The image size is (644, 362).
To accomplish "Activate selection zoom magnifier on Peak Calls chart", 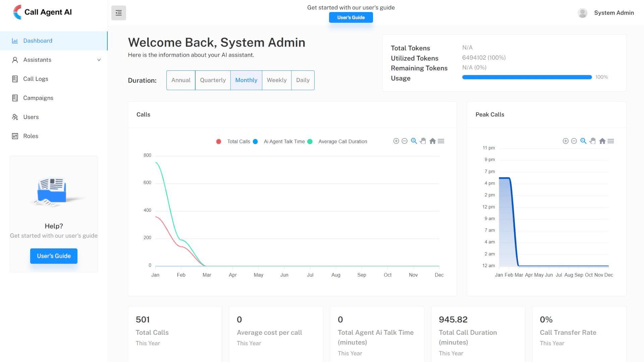I will tap(583, 141).
